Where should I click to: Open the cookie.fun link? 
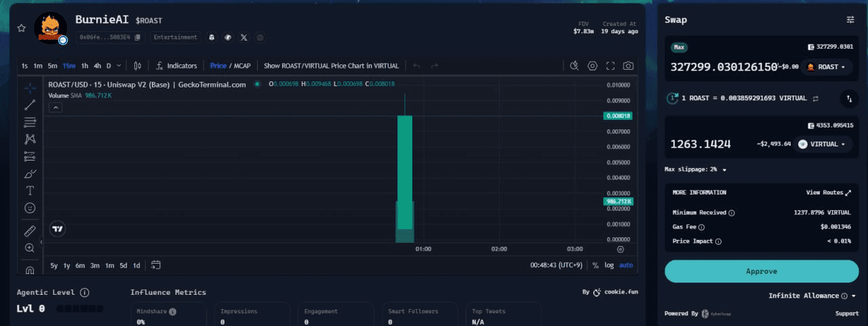tap(615, 292)
